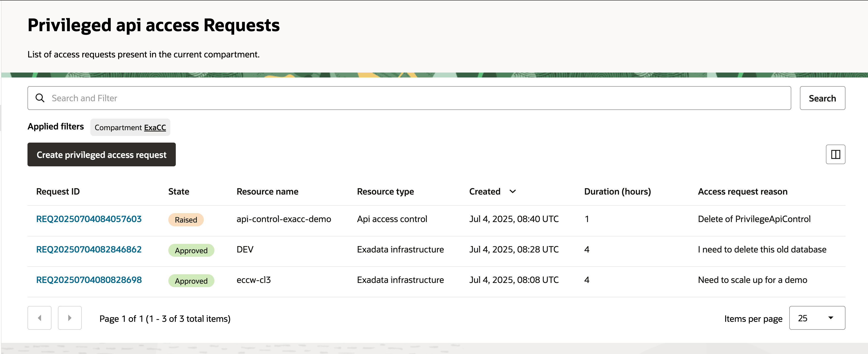Click the Raised state badge
Screen dimensions: 868x354
click(186, 220)
